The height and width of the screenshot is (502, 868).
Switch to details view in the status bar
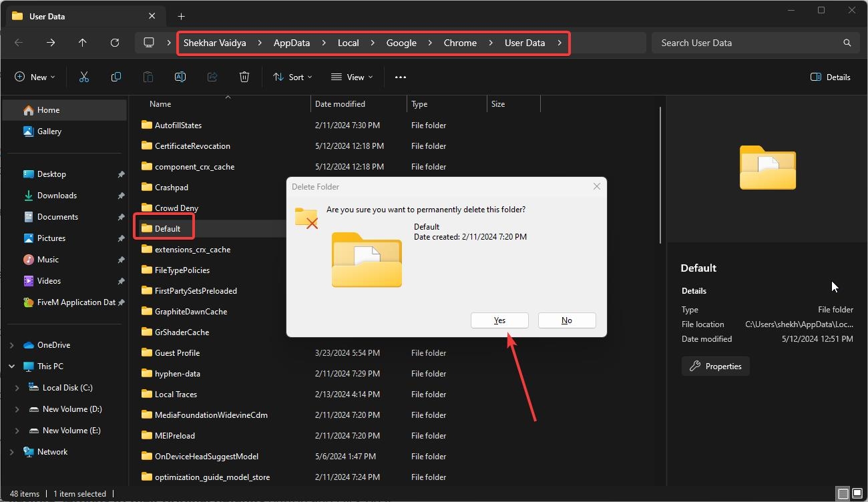842,493
